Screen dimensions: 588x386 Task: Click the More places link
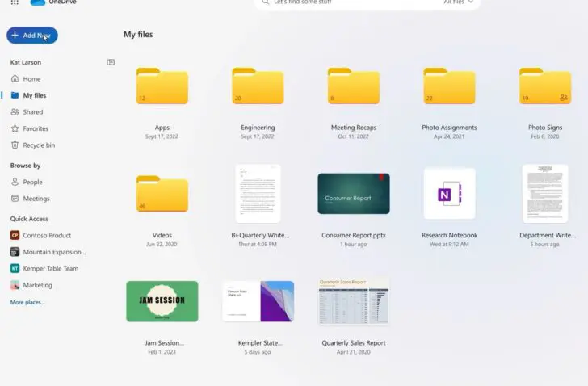(27, 302)
